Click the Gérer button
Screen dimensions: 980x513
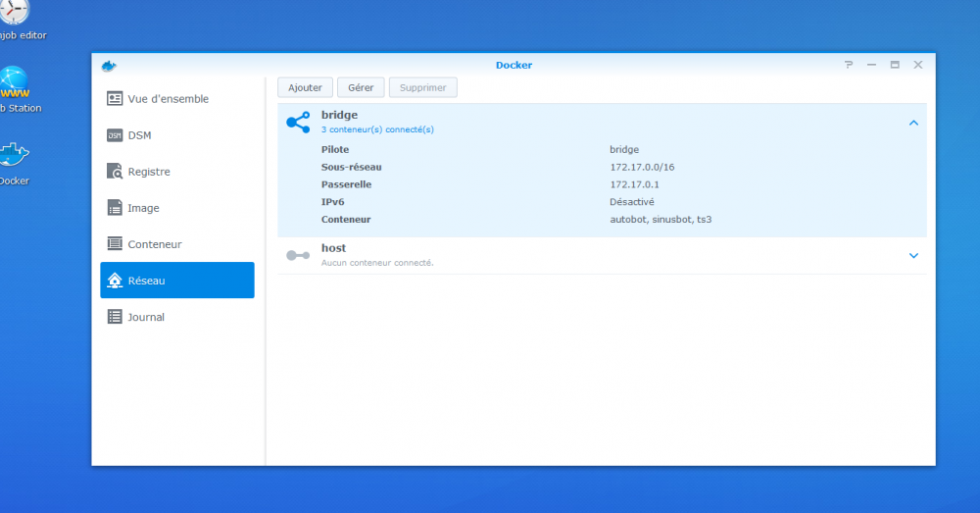click(361, 87)
